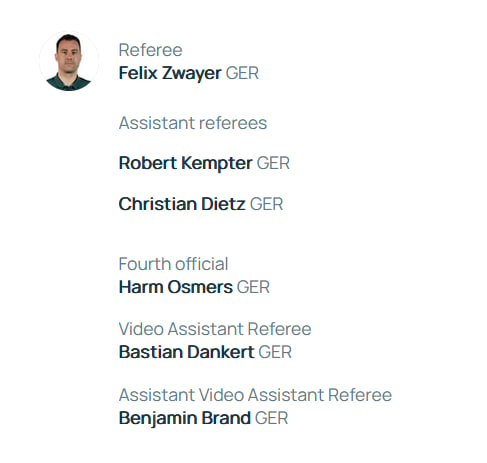
Task: Click GER next to Robert Kempter
Action: (273, 163)
